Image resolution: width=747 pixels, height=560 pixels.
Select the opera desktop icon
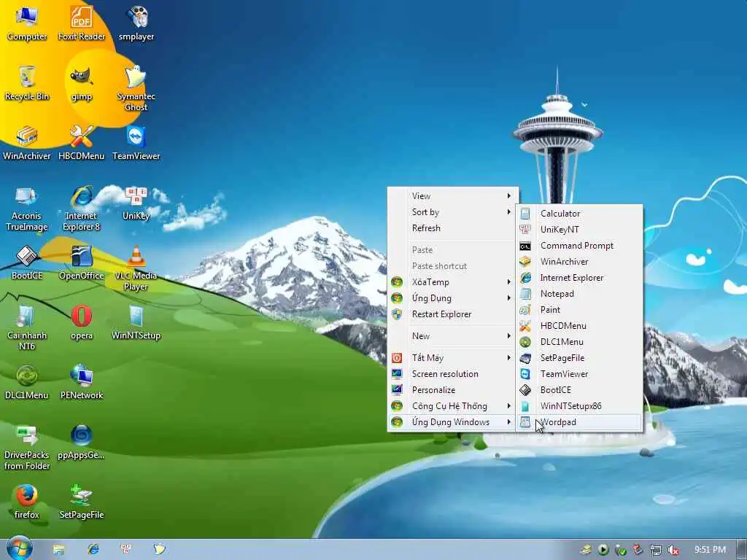[82, 322]
